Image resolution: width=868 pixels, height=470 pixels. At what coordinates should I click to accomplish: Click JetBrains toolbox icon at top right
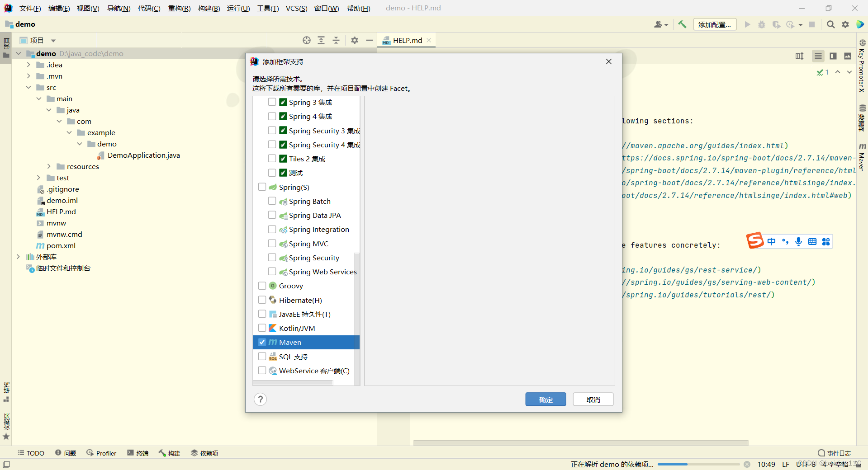860,24
